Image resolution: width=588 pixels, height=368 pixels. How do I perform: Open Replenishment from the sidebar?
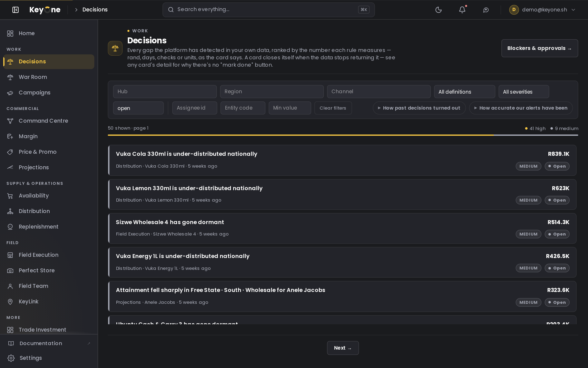[x=49, y=227]
